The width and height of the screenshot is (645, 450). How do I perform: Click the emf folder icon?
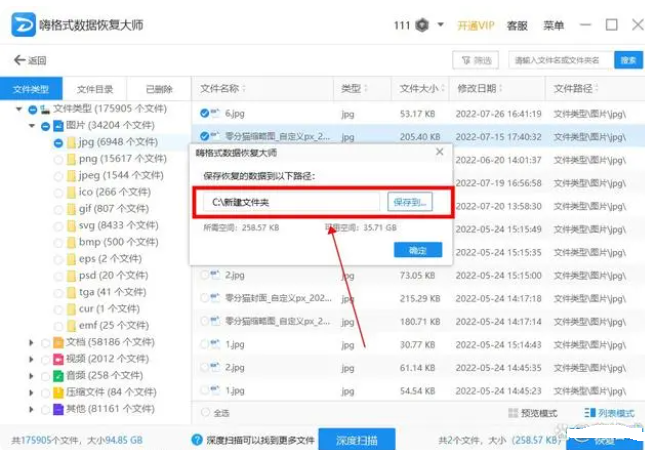pyautogui.click(x=71, y=326)
